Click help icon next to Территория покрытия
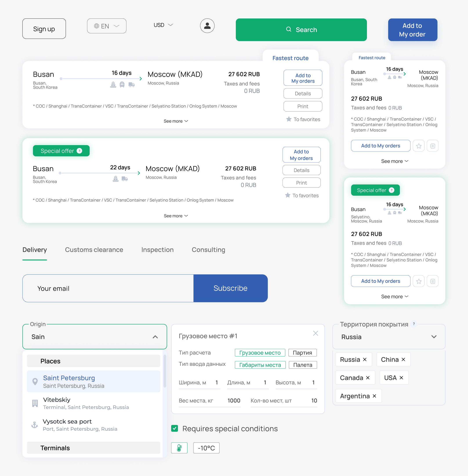This screenshot has width=468, height=476. (414, 324)
